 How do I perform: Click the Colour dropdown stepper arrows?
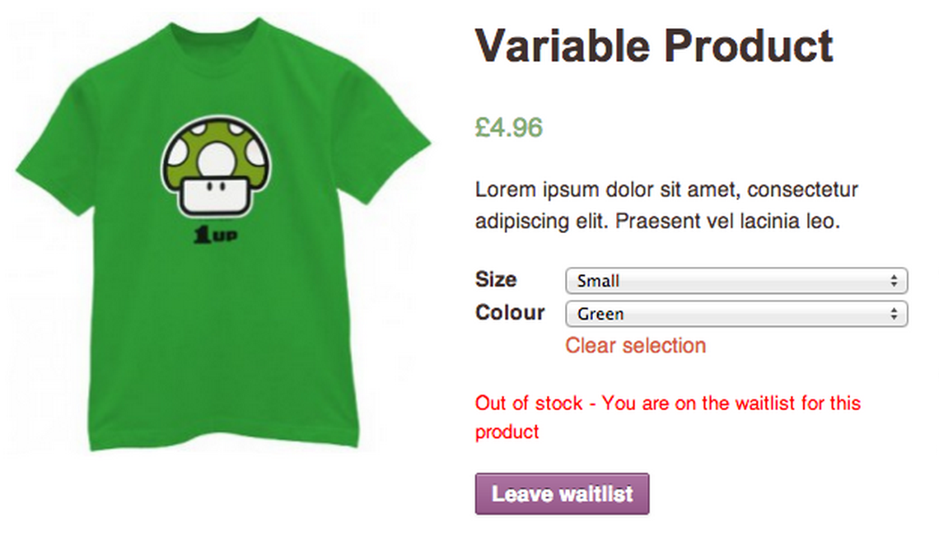892,314
